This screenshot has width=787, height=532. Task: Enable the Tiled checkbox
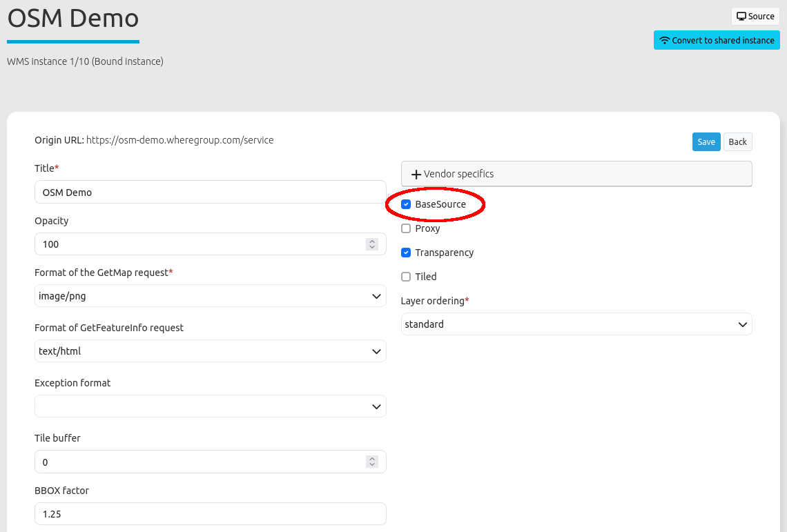(406, 277)
